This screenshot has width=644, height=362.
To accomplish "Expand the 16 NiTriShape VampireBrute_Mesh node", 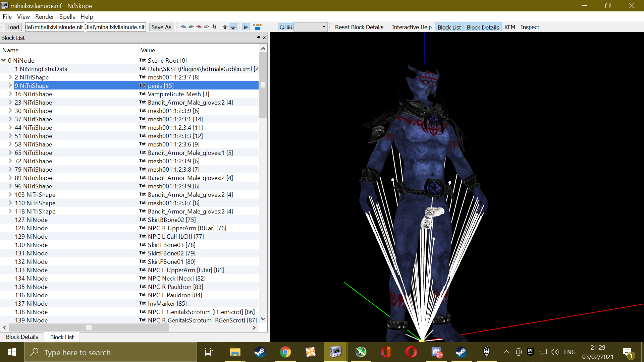I will (10, 94).
